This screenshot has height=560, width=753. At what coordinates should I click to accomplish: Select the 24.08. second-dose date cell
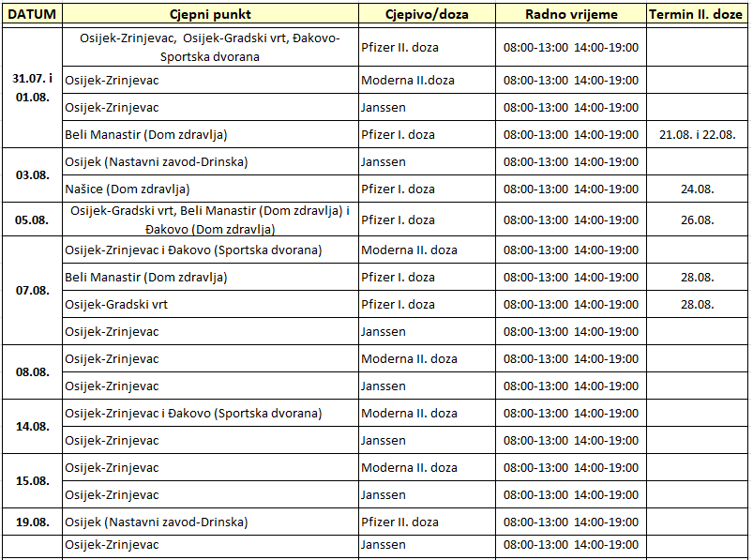pos(697,189)
